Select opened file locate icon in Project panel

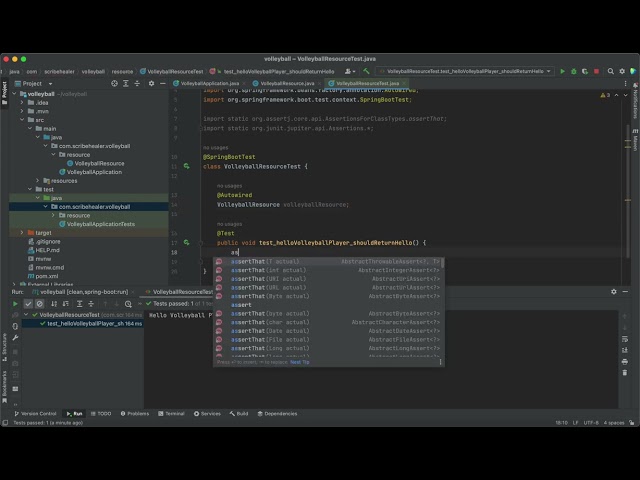pyautogui.click(x=114, y=83)
